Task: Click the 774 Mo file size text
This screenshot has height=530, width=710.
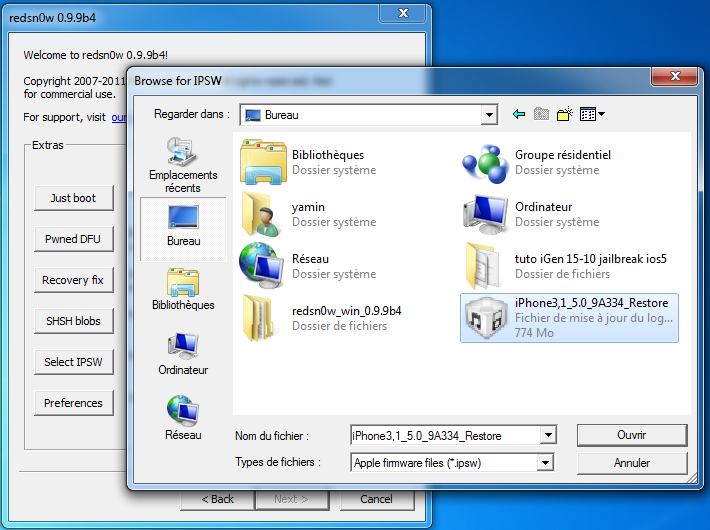Action: click(534, 333)
